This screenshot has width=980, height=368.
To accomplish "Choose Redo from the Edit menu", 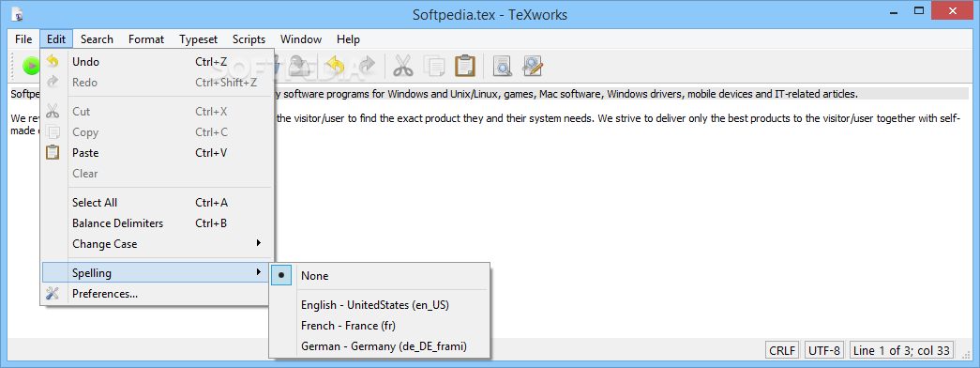I will click(158, 82).
